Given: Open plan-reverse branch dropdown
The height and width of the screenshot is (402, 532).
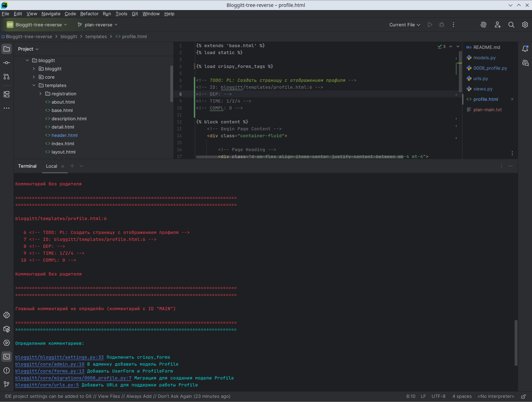Looking at the screenshot, I should point(98,25).
